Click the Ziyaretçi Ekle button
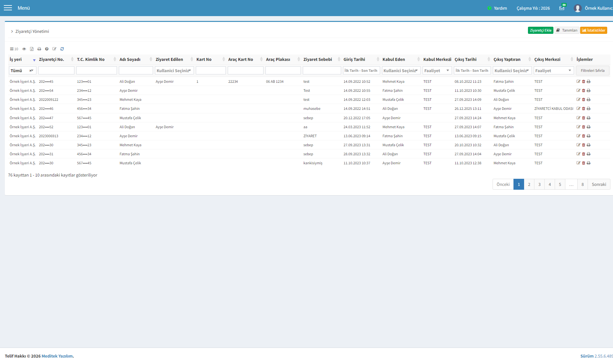The height and width of the screenshot is (364, 613). (x=541, y=30)
